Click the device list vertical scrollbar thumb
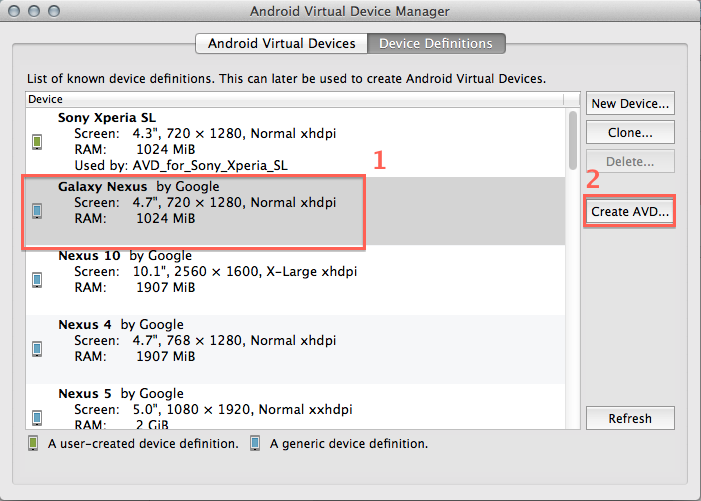 (573, 140)
